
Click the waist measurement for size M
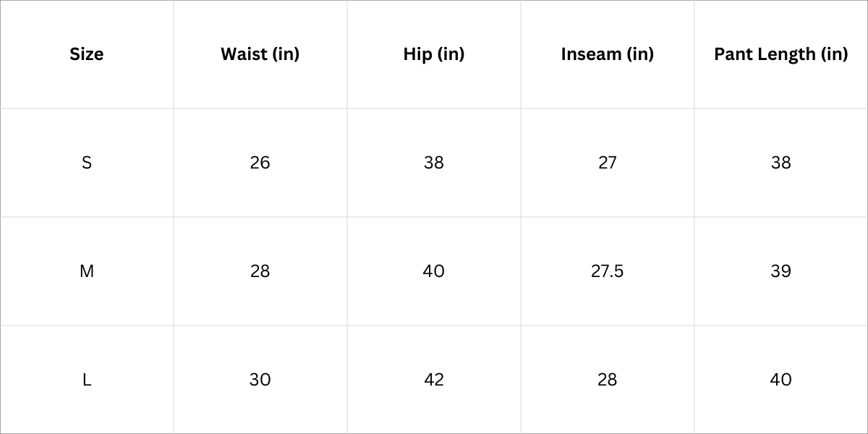pos(260,271)
